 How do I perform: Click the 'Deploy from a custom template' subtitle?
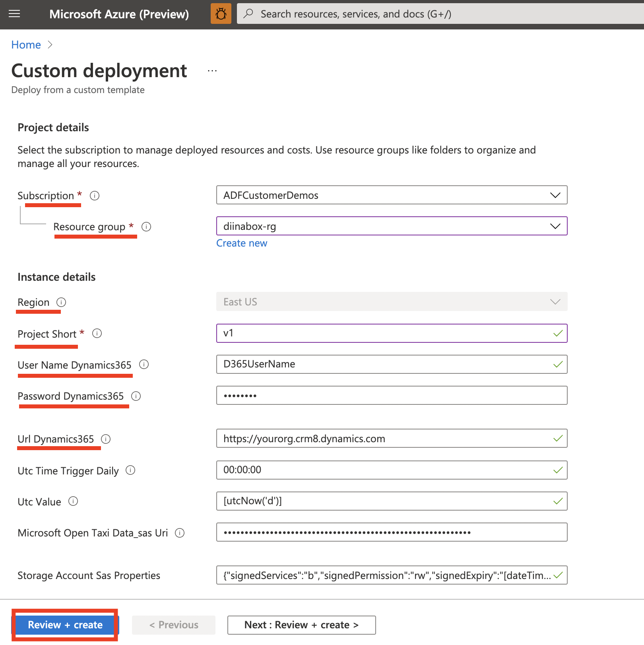pos(78,90)
